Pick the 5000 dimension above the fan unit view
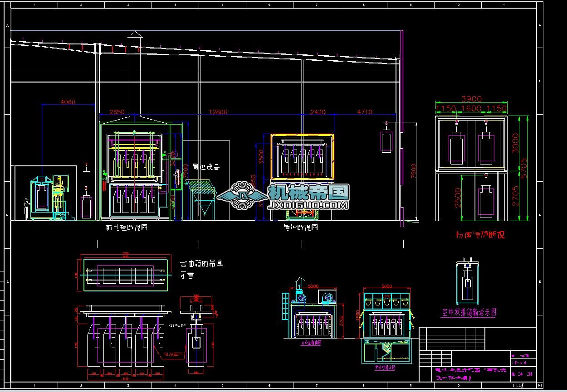This screenshot has width=567, height=392. tap(313, 286)
